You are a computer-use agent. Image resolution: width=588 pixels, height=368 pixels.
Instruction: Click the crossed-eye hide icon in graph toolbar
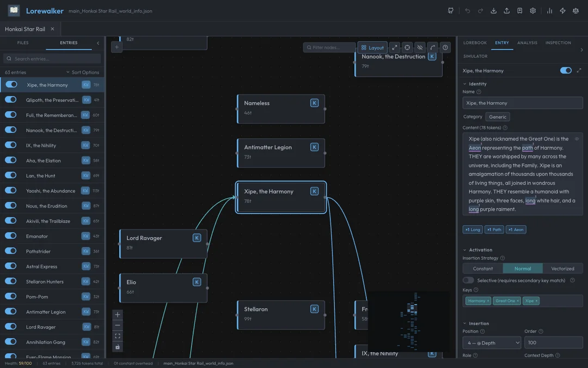[420, 47]
